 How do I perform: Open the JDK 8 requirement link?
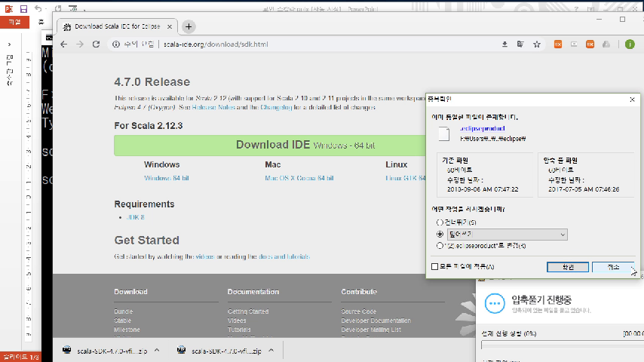pyautogui.click(x=136, y=217)
